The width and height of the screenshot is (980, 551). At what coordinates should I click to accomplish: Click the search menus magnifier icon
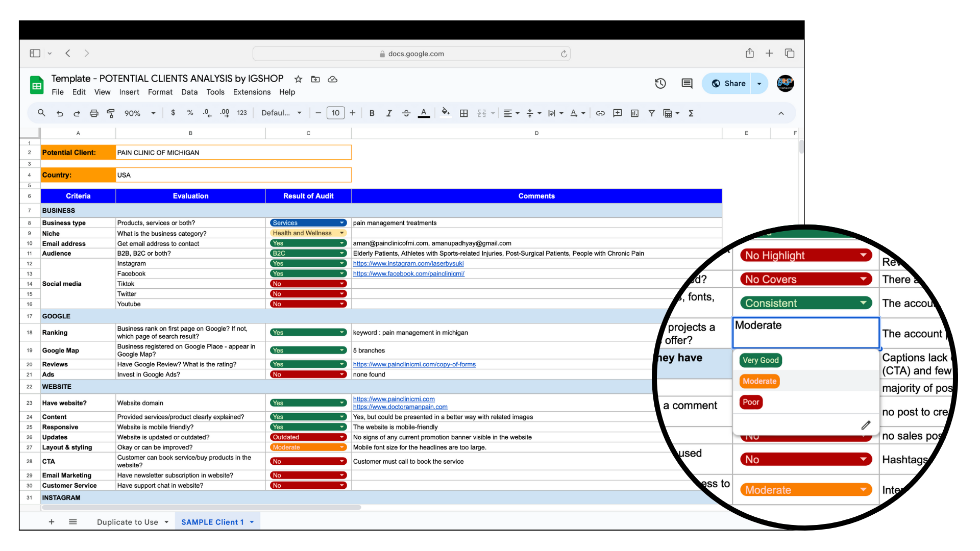42,113
